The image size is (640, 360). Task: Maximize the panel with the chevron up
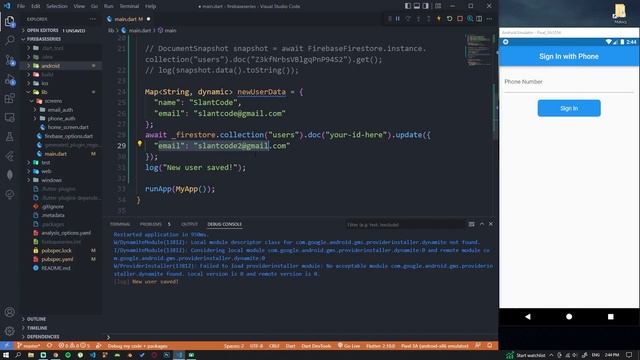coord(482,224)
